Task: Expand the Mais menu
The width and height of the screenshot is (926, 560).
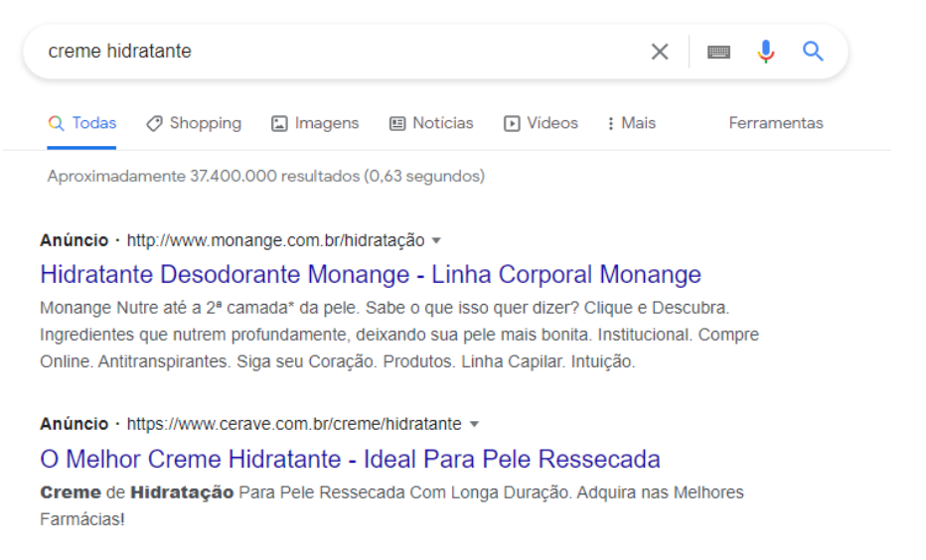Action: coord(632,123)
